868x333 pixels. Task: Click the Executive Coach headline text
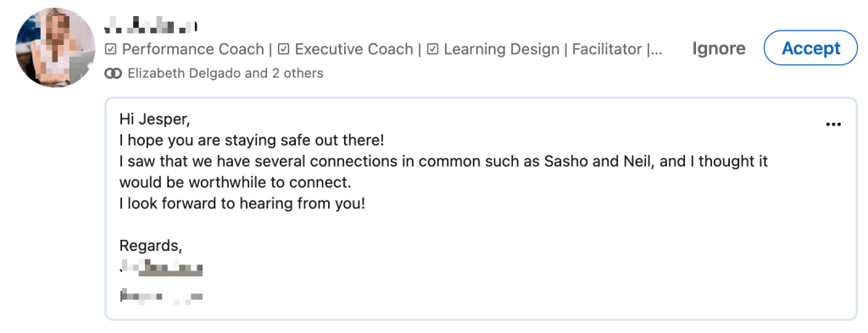click(353, 49)
